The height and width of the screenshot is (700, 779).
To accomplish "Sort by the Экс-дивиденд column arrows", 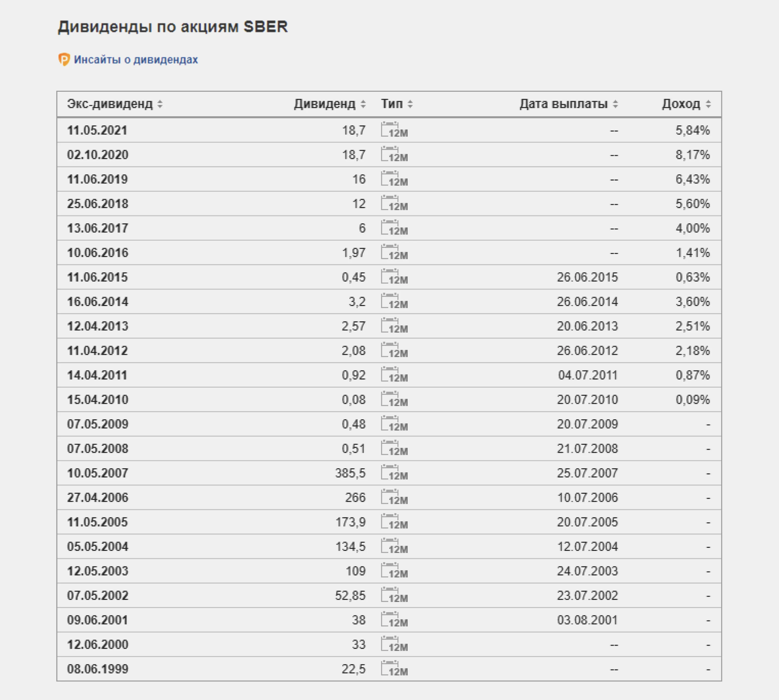I will point(160,104).
